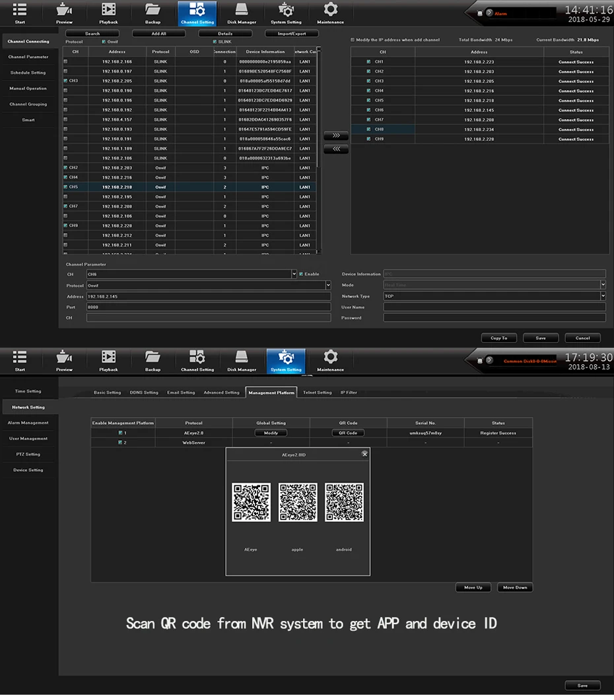Click the highlighted Channel Setting toolbar icon
This screenshot has width=614, height=700.
[x=197, y=13]
